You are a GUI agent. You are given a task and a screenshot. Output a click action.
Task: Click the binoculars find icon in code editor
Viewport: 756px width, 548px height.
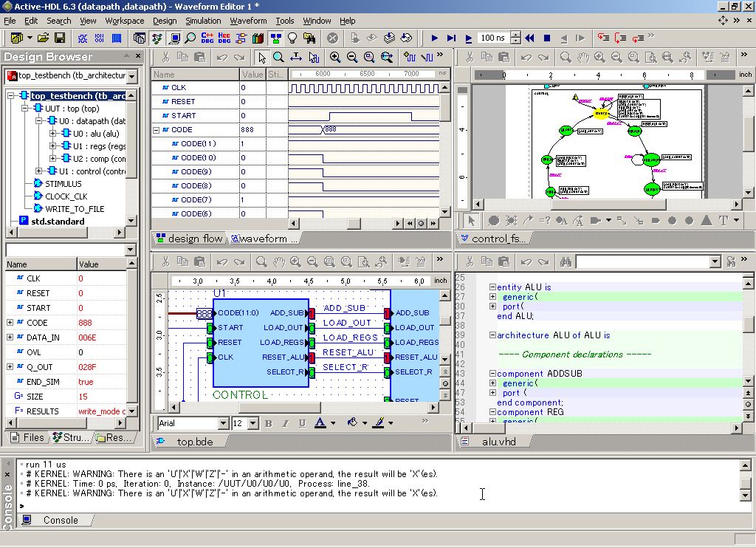tap(566, 261)
